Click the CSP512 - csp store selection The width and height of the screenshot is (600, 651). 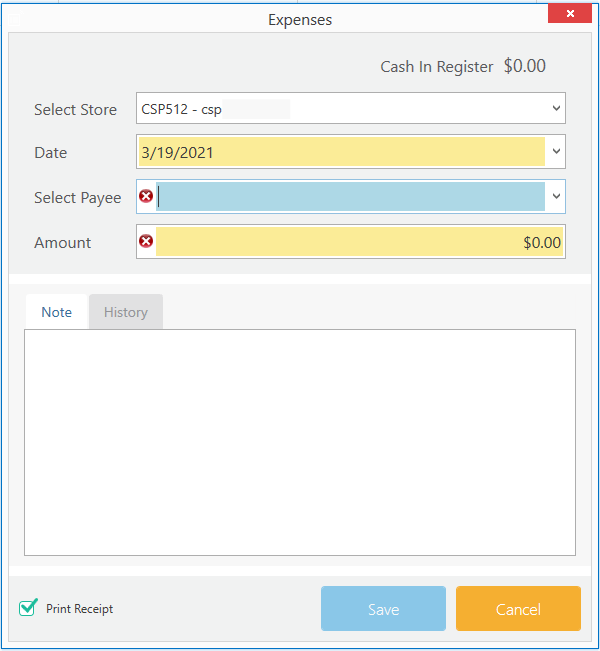[x=181, y=109]
